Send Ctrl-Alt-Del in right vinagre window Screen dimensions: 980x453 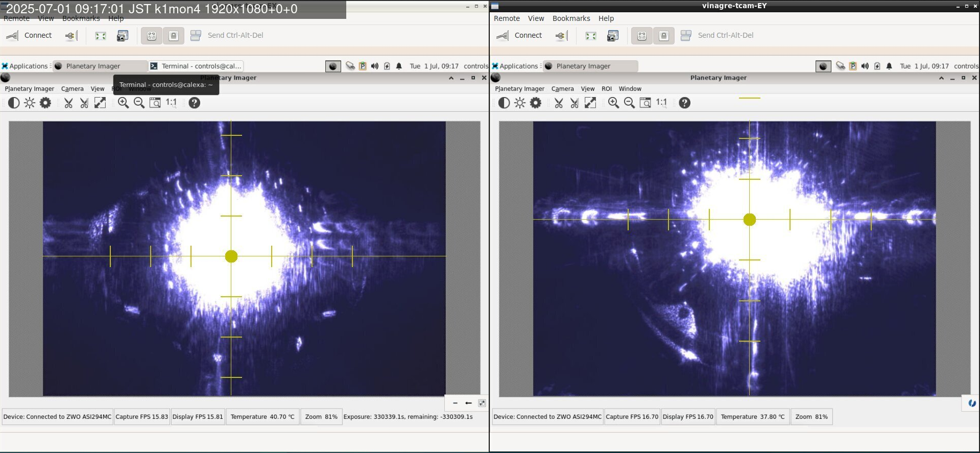click(x=717, y=35)
